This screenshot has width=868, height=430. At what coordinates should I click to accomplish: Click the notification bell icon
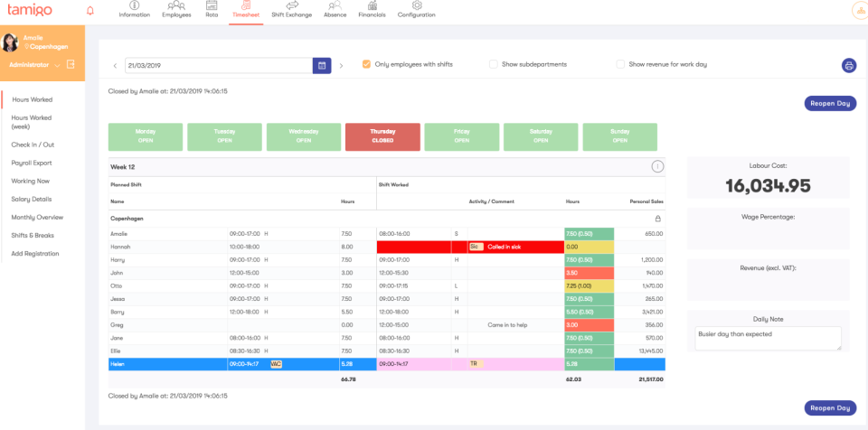[90, 11]
